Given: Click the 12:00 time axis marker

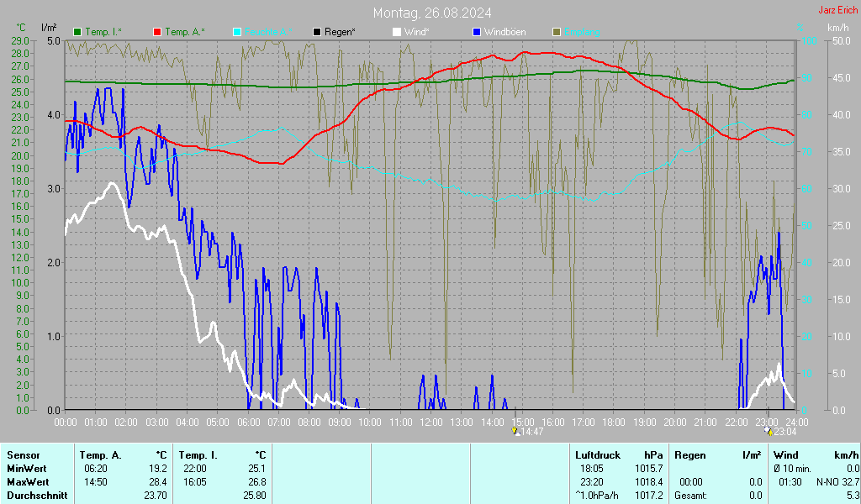Looking at the screenshot, I should (430, 422).
